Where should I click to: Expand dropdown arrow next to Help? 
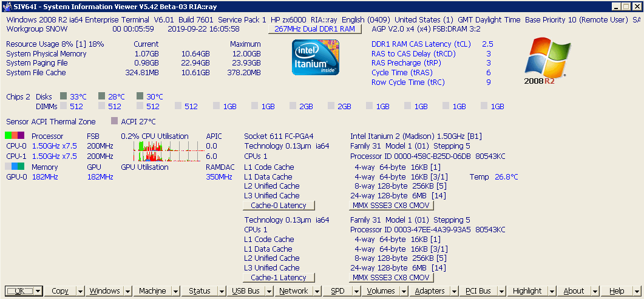[x=637, y=291]
